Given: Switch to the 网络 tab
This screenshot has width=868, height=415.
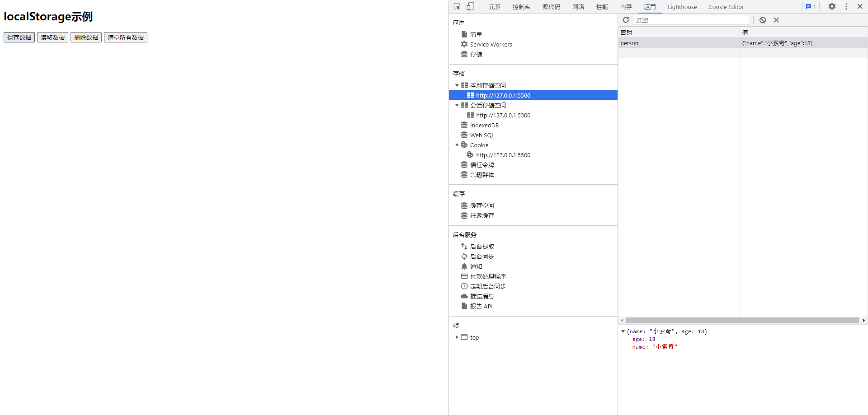Looking at the screenshot, I should coord(578,7).
